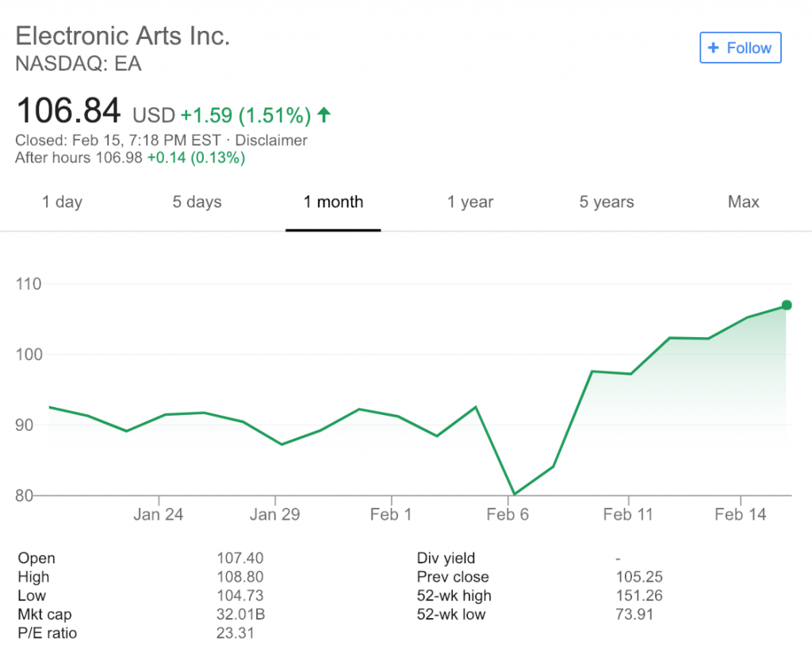The height and width of the screenshot is (657, 812).
Task: Click the 52-wk high value 151.26
Action: coord(639,595)
